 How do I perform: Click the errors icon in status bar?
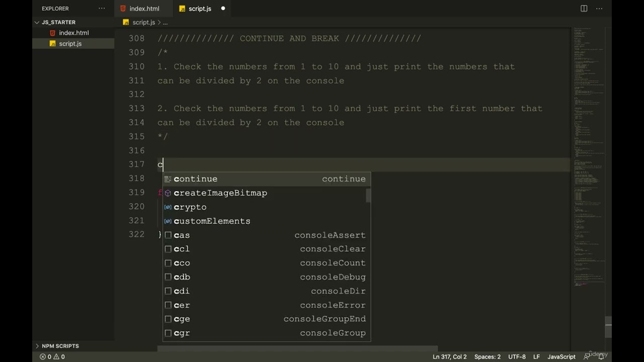[x=43, y=356]
